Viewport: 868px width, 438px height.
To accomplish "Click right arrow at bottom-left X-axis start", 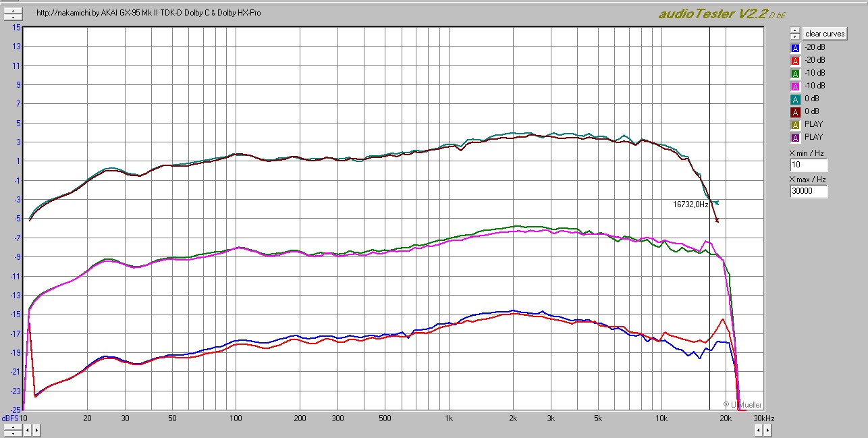I will pos(36,429).
